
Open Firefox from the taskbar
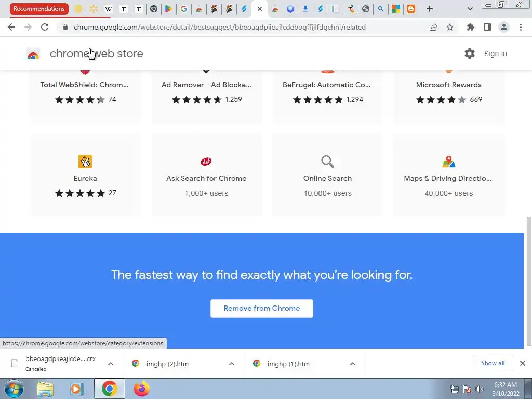pyautogui.click(x=141, y=389)
